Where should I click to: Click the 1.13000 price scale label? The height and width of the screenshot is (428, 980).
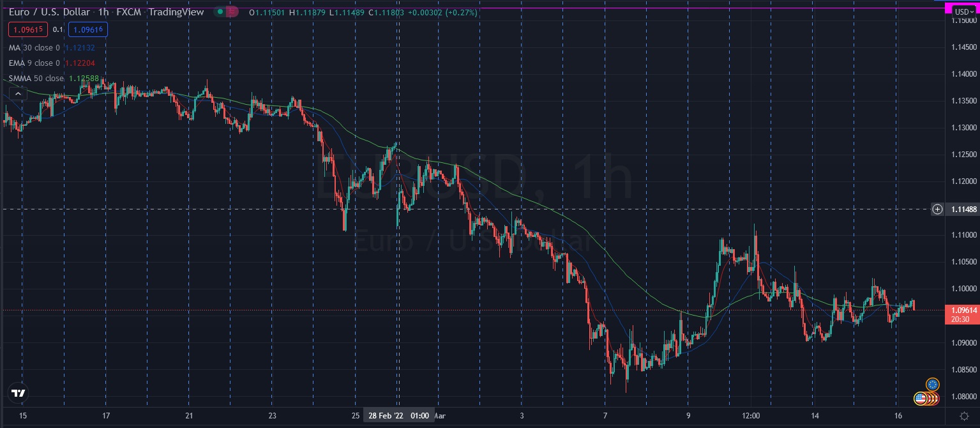963,128
